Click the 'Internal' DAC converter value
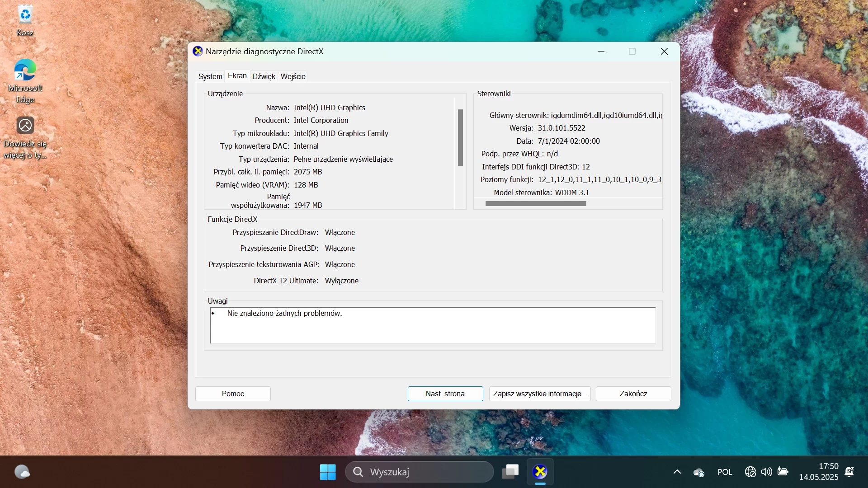This screenshot has height=488, width=868. tap(306, 146)
